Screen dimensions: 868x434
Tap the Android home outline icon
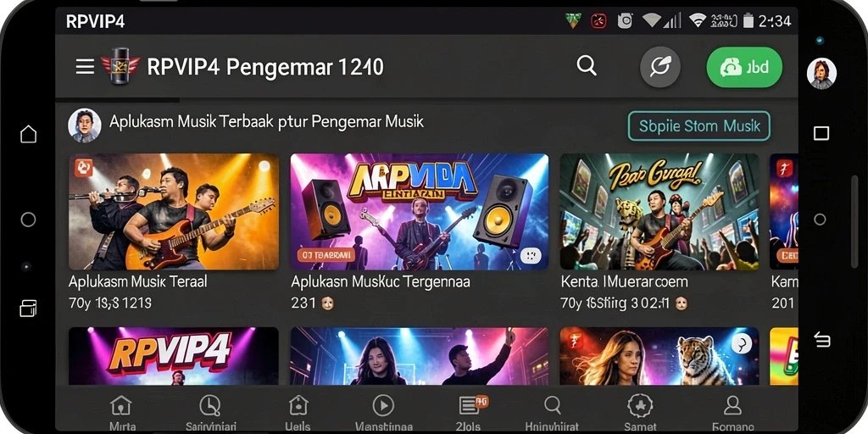(x=28, y=134)
